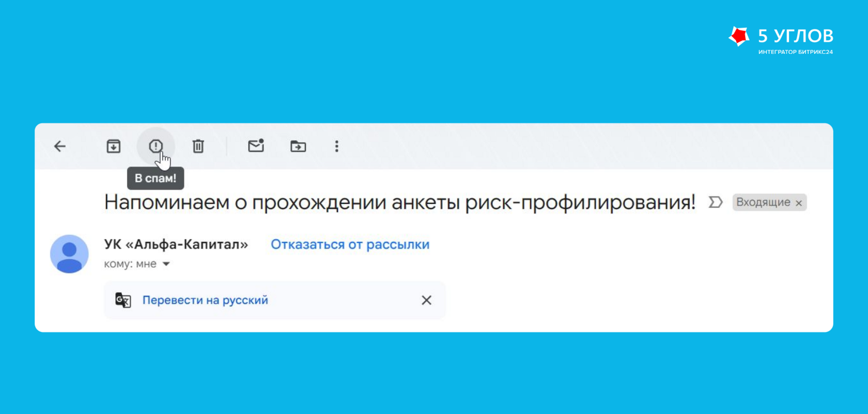Screen dimensions: 868x414
Task: Open the three-dot more options menu
Action: [x=337, y=146]
